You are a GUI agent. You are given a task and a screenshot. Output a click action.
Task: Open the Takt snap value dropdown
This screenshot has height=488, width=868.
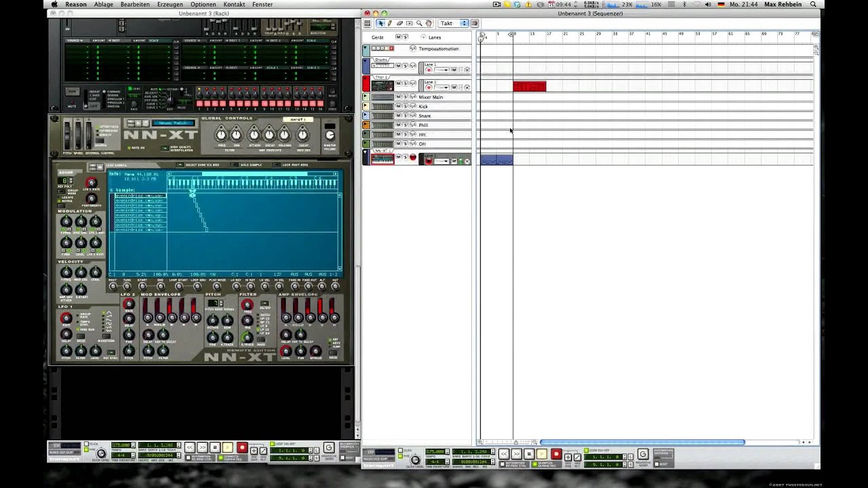[x=454, y=23]
